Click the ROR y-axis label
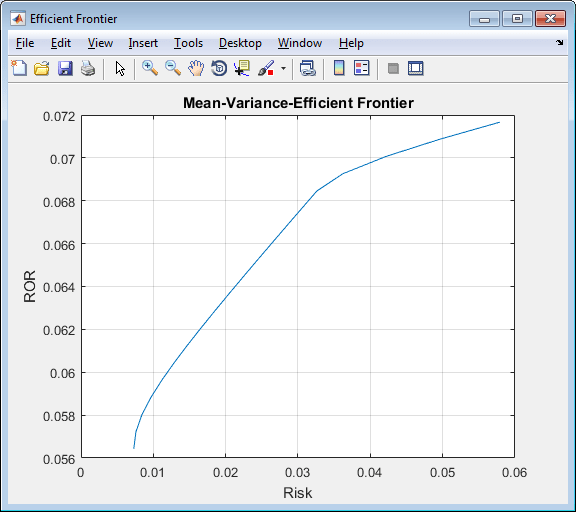576x512 pixels. coord(29,286)
